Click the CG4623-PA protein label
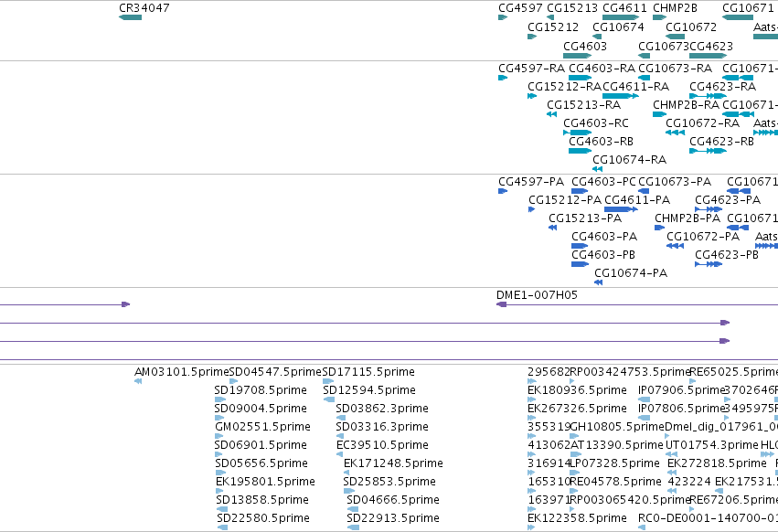This screenshot has height=532, width=778. (x=728, y=200)
